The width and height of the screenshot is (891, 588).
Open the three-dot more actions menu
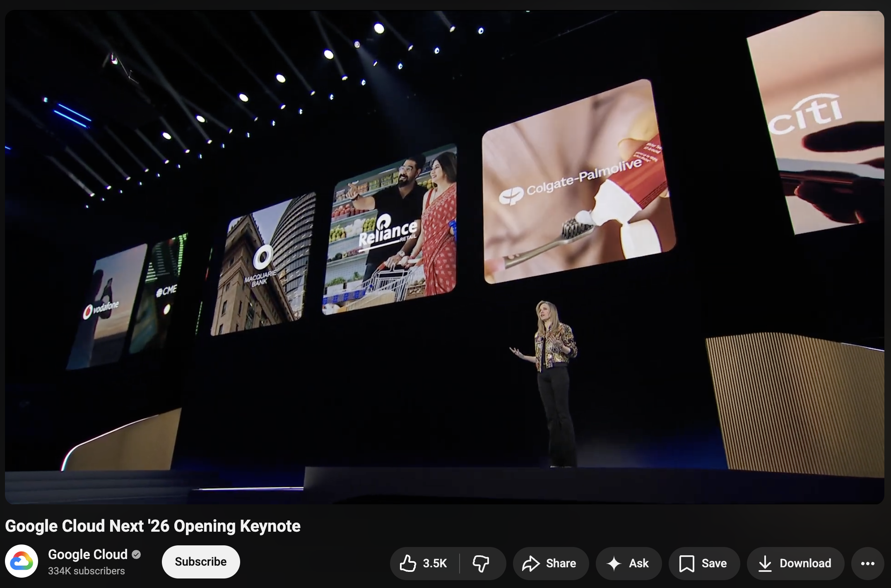(867, 563)
